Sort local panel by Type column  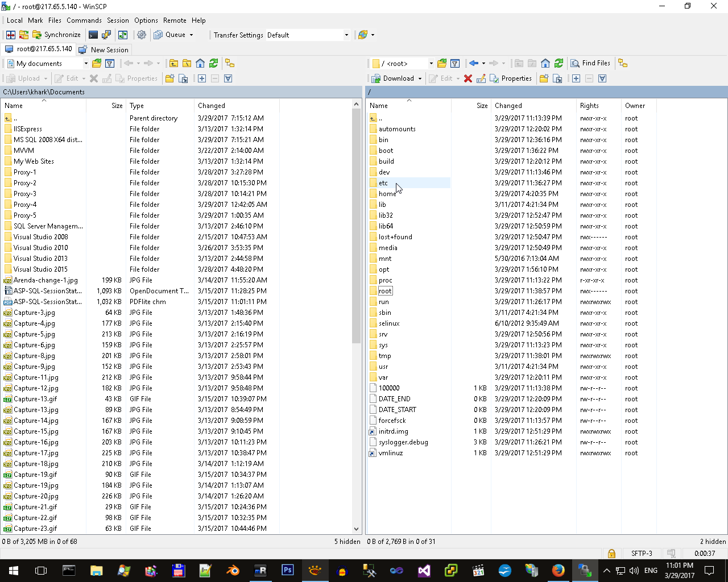(x=160, y=106)
